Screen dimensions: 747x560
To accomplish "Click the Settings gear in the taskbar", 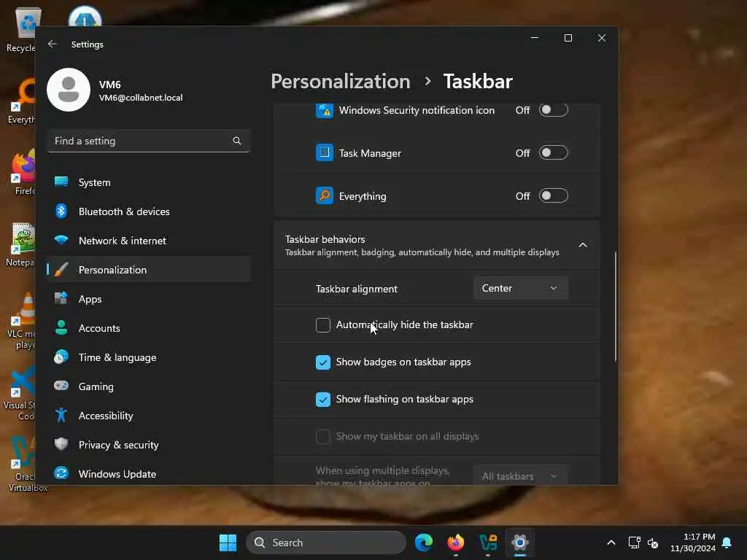I will tap(519, 542).
